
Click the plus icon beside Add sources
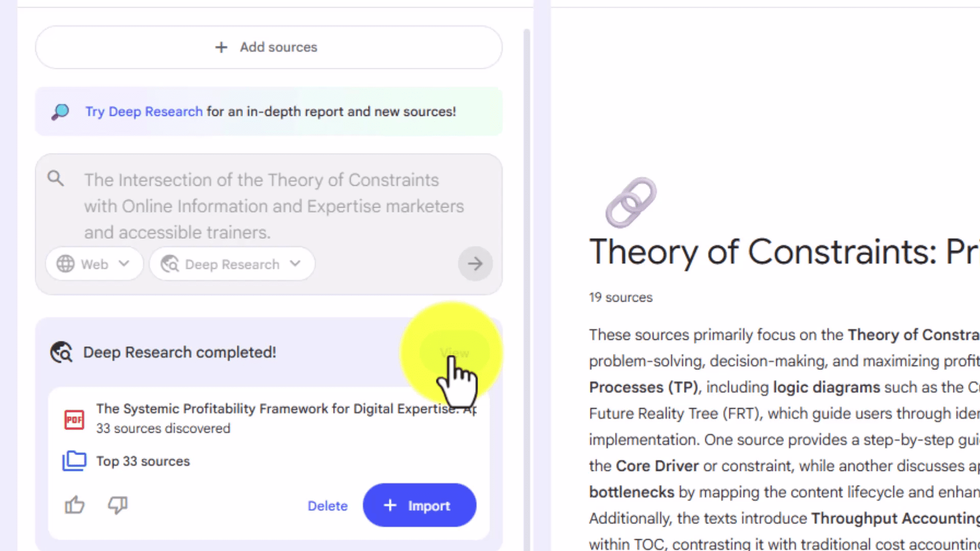tap(221, 47)
